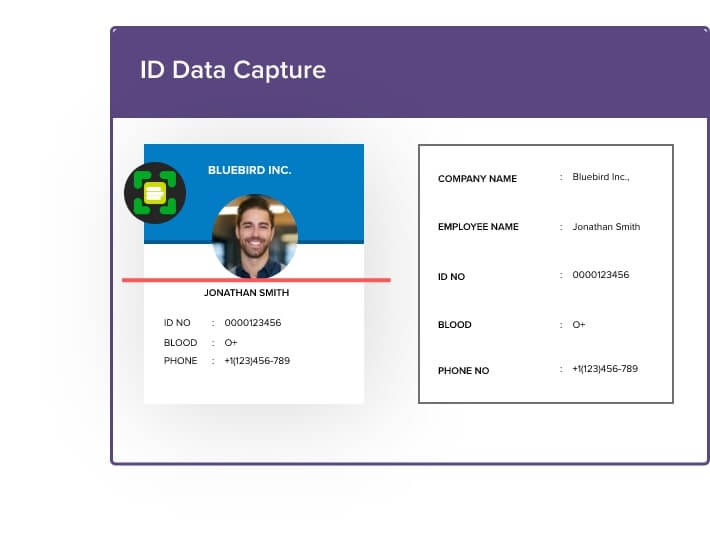Viewport: 710px width, 560px height.
Task: Click Jonathan Smith's profile photo
Action: tap(255, 236)
